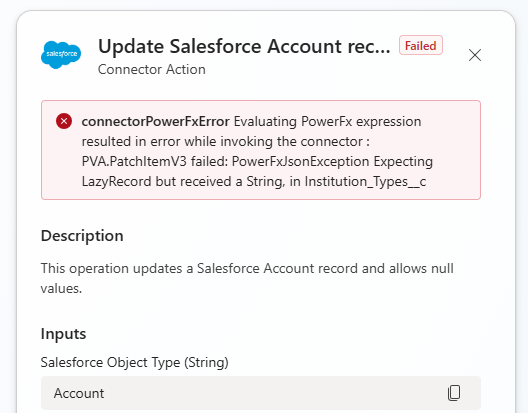Image resolution: width=528 pixels, height=413 pixels.
Task: Click the Salesforce Object Type (String) label
Action: pos(135,362)
